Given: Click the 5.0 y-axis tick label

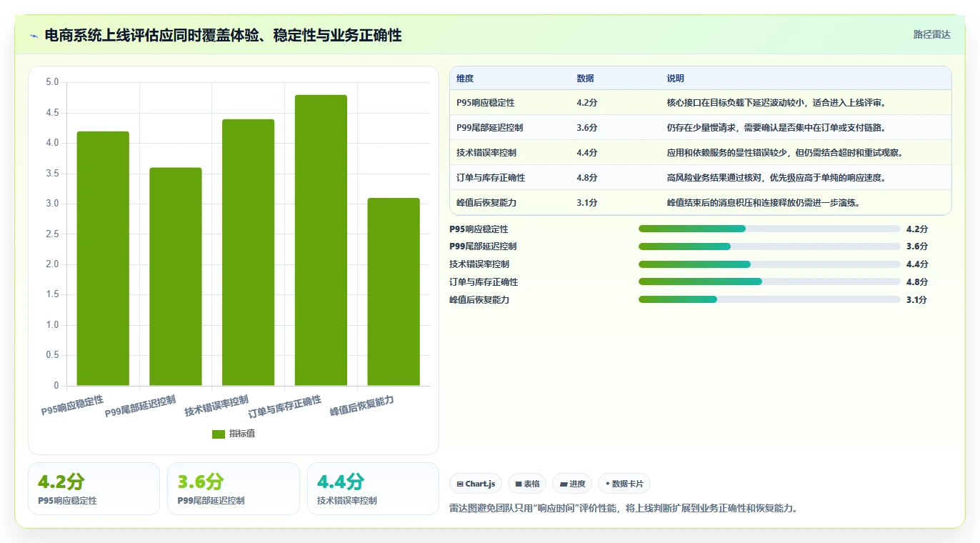Looking at the screenshot, I should (52, 82).
